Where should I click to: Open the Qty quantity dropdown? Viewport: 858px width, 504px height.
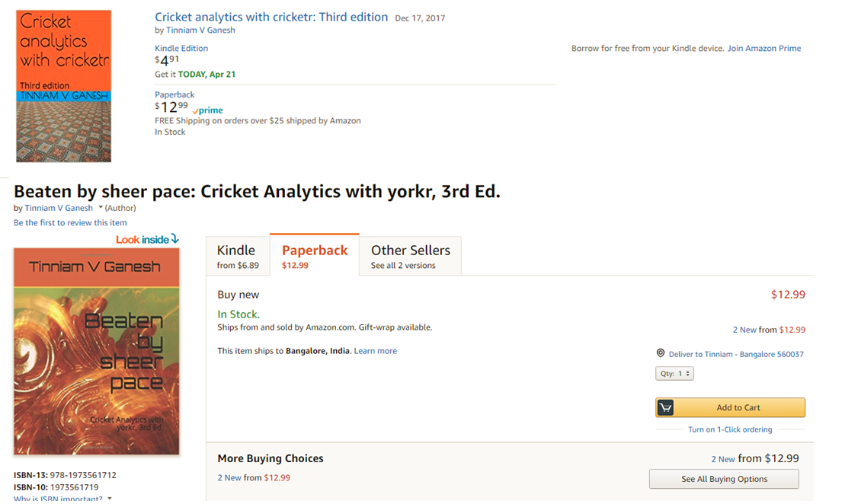pos(674,373)
